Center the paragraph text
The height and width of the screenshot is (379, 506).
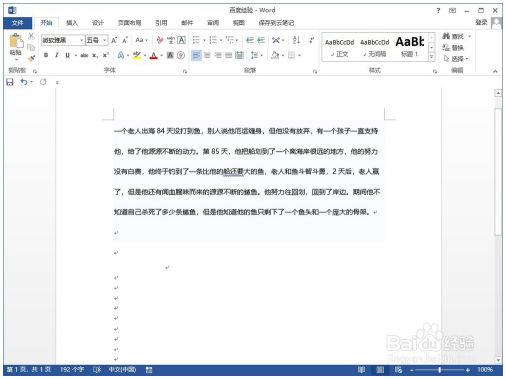(207, 55)
